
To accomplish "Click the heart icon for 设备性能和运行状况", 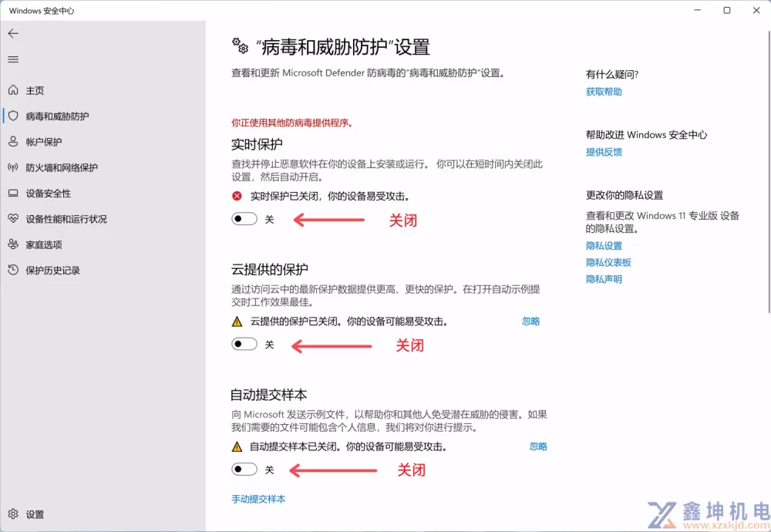I will coord(13,218).
